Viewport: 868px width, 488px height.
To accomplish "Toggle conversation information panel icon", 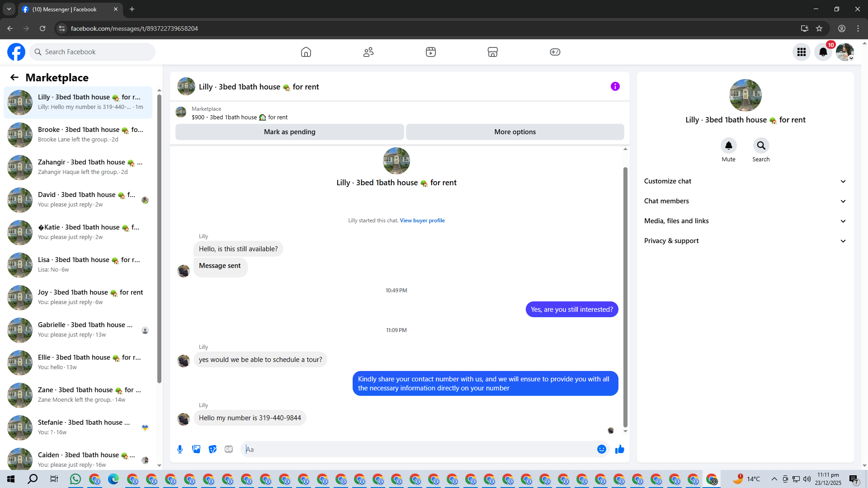I will 615,86.
